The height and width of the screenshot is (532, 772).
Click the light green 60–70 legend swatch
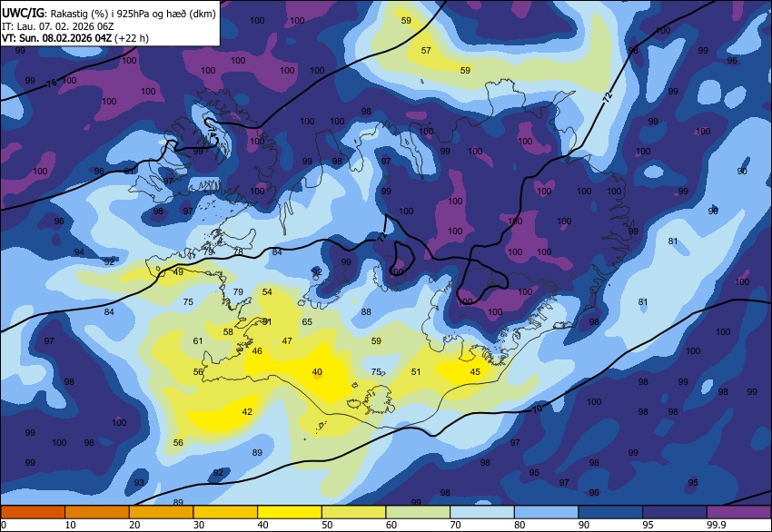pyautogui.click(x=418, y=512)
